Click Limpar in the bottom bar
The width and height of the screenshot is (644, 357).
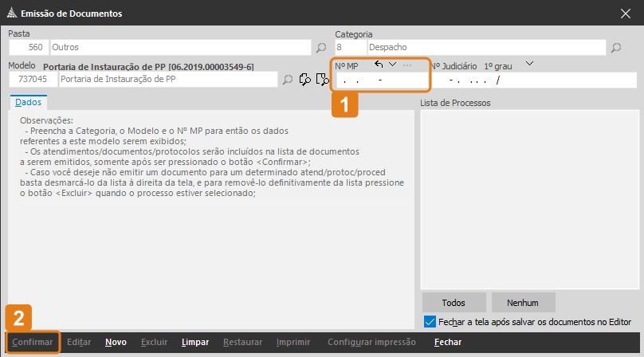point(195,342)
